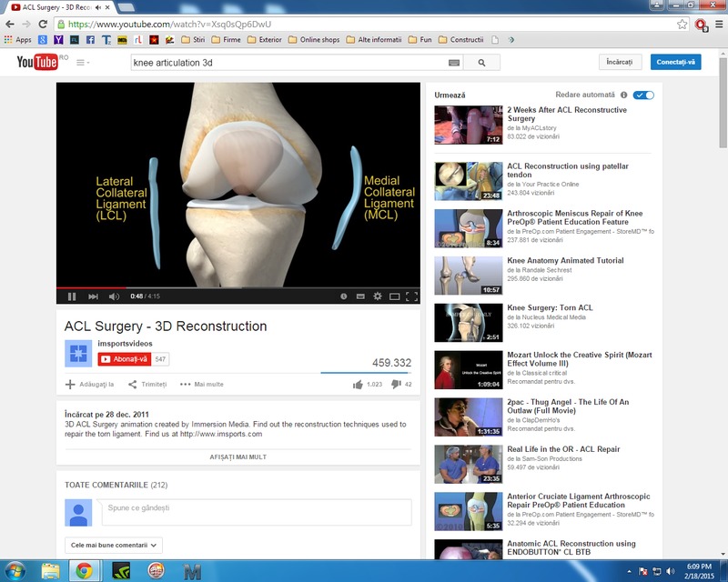Click the YouTube logo

[37, 62]
